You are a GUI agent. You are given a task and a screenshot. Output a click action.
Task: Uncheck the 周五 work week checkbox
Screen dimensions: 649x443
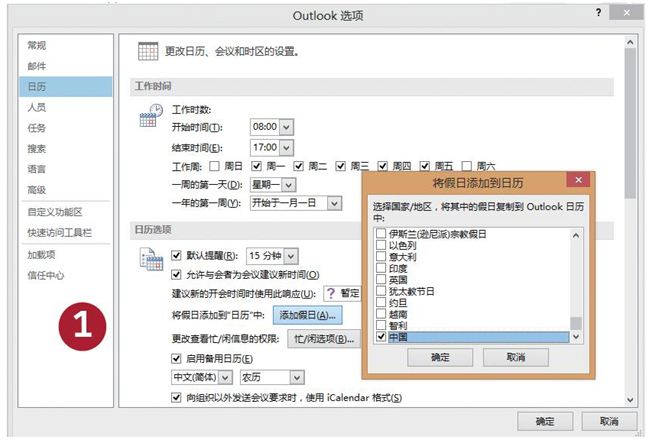tap(425, 166)
